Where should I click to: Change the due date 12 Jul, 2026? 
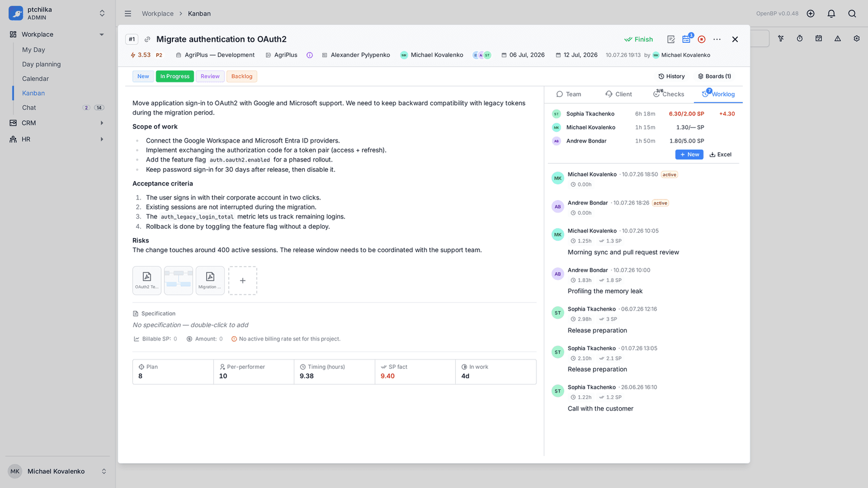pyautogui.click(x=577, y=55)
